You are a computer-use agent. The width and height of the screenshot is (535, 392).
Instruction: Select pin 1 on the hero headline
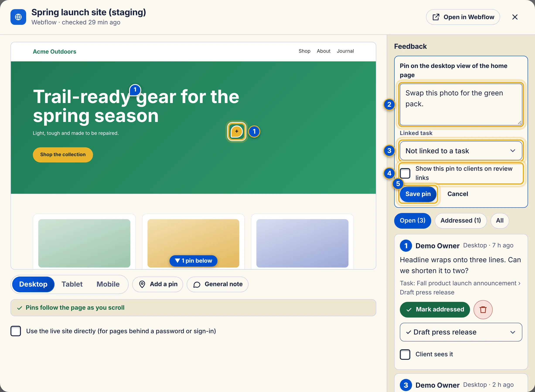pyautogui.click(x=135, y=90)
